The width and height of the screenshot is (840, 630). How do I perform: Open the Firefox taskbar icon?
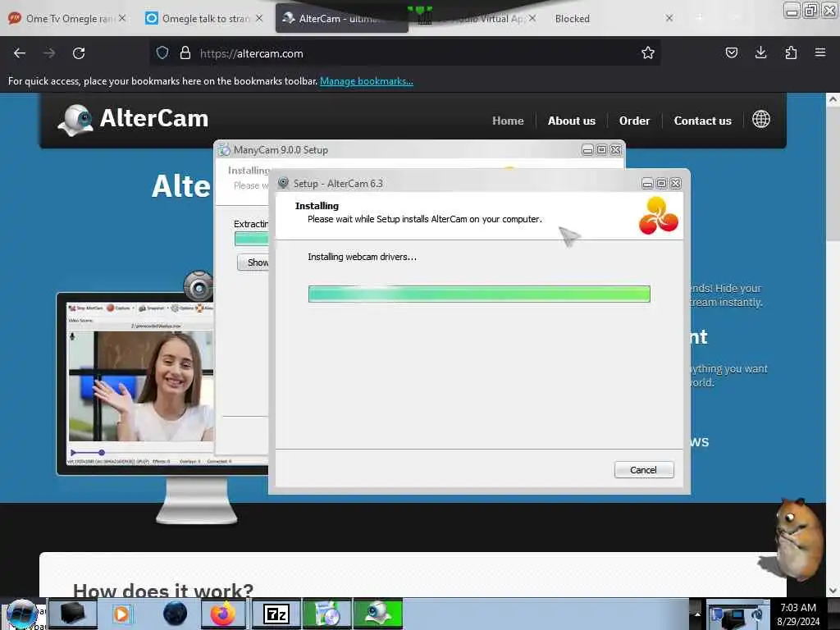tap(223, 614)
